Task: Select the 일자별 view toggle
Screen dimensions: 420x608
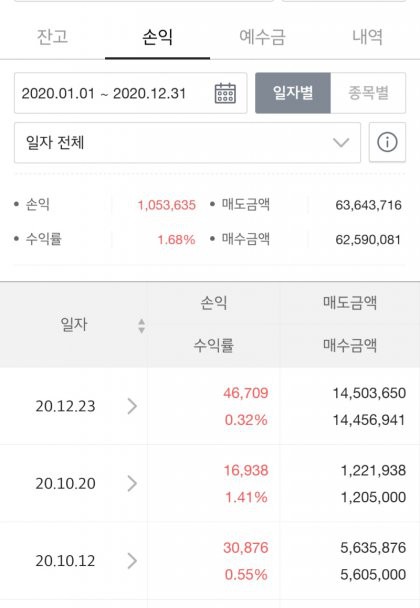Action: (x=293, y=93)
